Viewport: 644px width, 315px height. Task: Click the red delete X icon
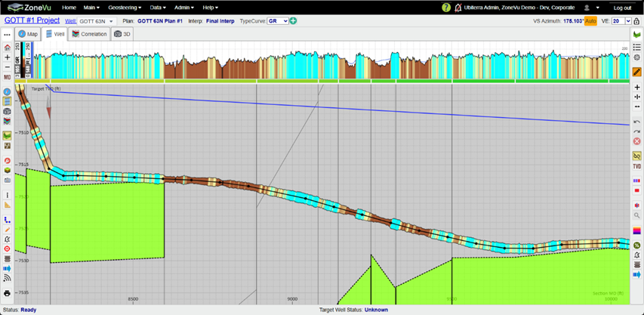637,141
